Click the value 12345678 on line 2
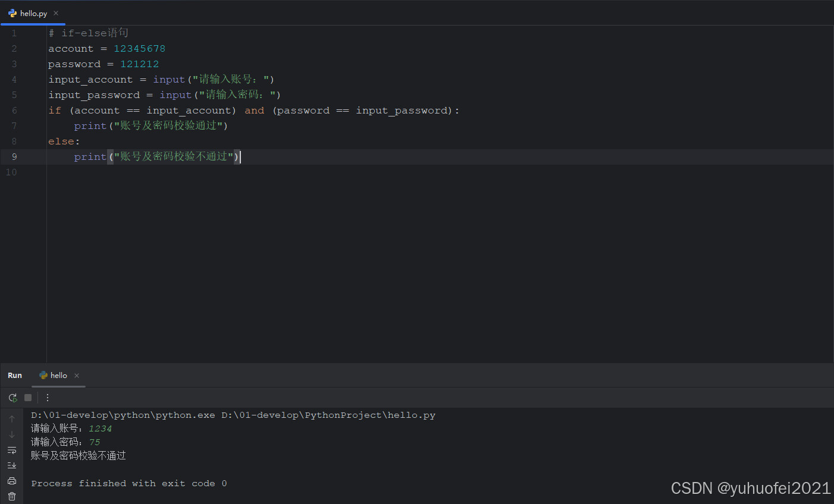Viewport: 834px width, 504px height. 140,49
